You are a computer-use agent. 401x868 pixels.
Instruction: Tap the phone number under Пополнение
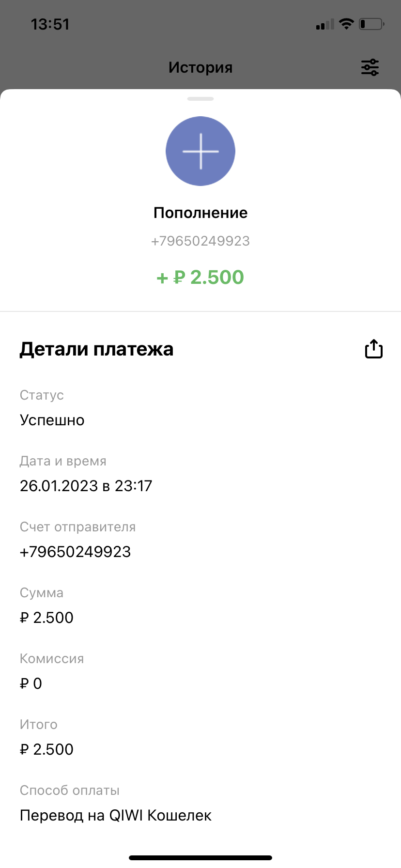[x=200, y=241]
